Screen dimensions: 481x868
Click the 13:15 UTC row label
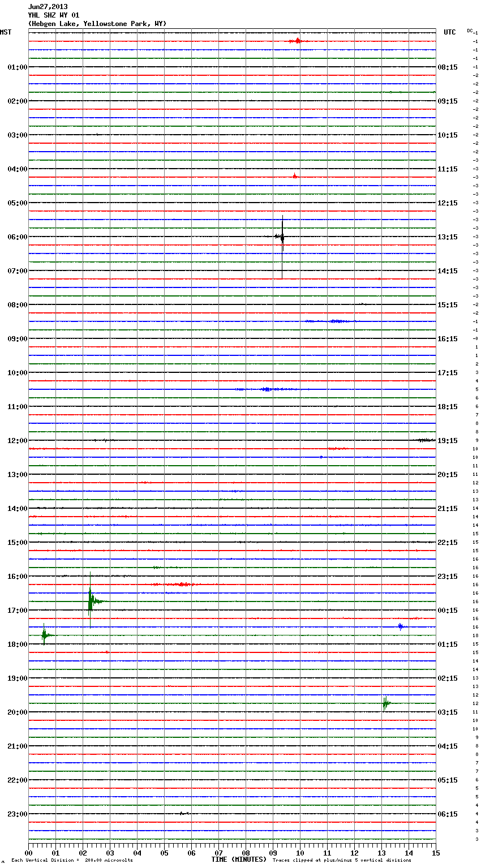(x=448, y=237)
